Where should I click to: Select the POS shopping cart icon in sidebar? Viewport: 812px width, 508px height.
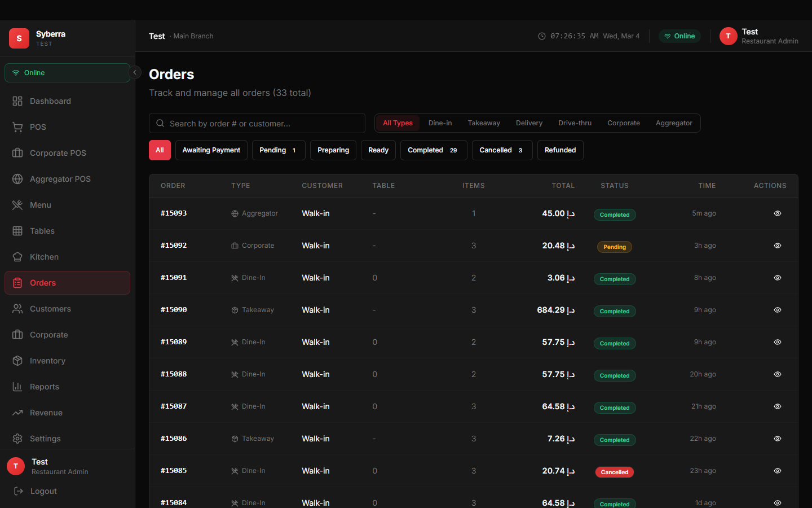(x=17, y=127)
